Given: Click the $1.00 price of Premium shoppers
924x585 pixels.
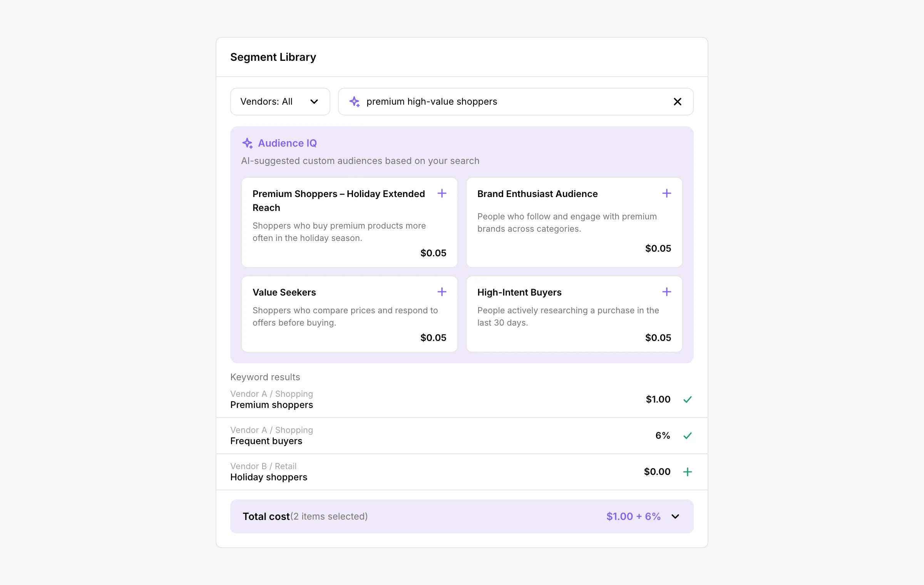Looking at the screenshot, I should pos(658,399).
